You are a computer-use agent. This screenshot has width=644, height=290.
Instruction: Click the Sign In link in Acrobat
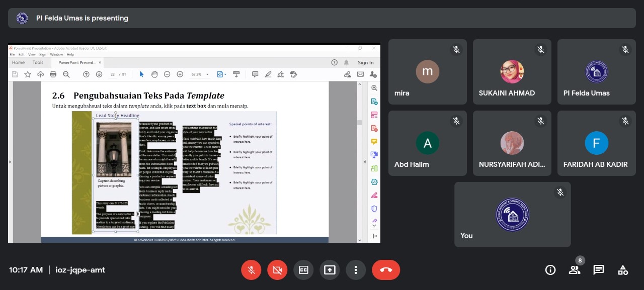365,63
